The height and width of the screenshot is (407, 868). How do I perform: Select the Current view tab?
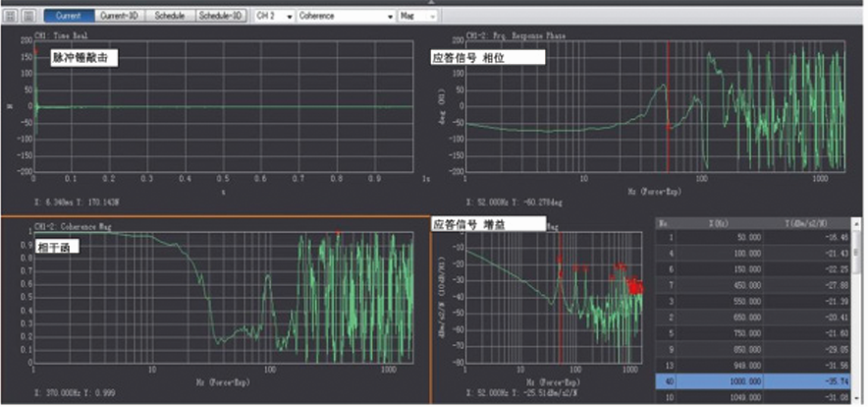[x=69, y=17]
